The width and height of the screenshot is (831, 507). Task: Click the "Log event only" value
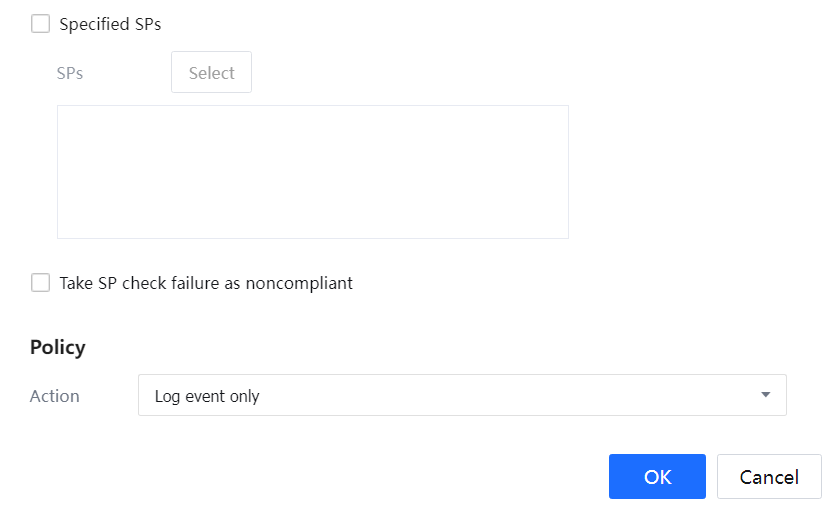(207, 396)
